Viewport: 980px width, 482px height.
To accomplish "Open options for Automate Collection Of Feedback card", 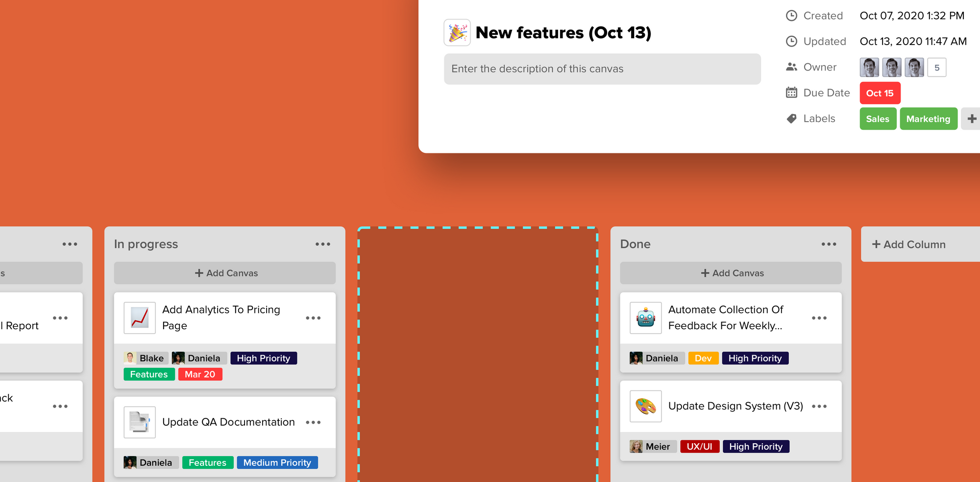I will click(819, 318).
